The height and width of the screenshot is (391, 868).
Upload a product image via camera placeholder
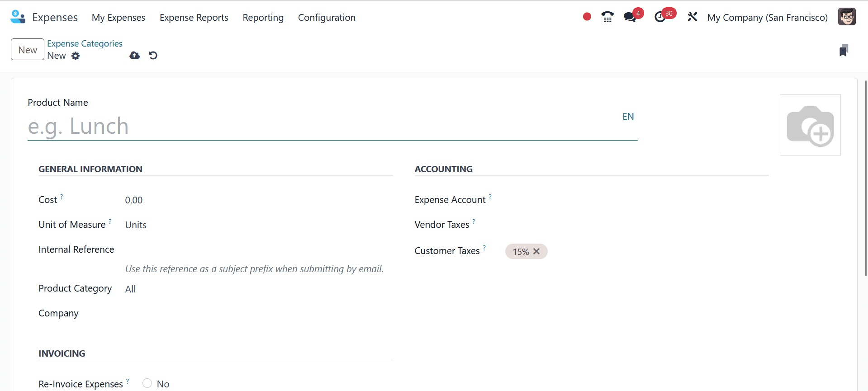pos(810,125)
